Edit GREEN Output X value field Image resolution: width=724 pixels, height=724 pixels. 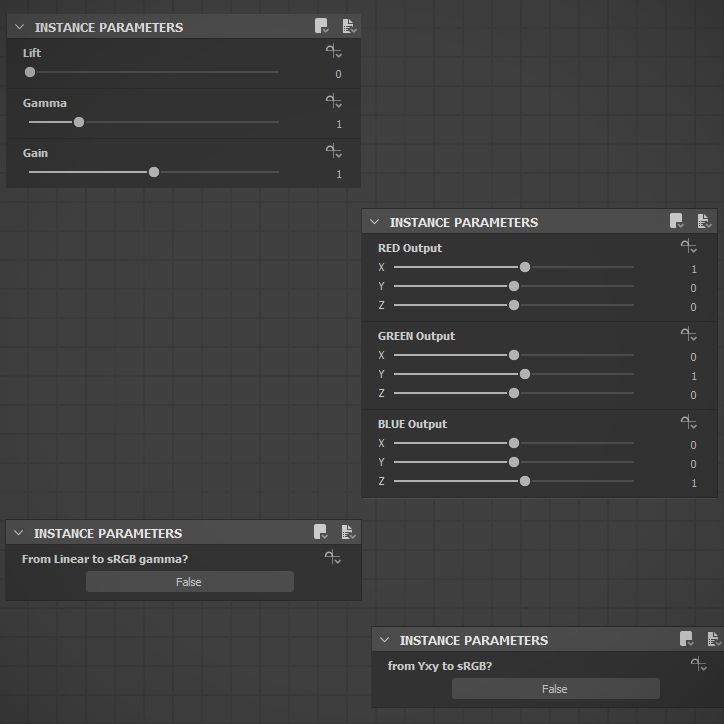coord(693,357)
